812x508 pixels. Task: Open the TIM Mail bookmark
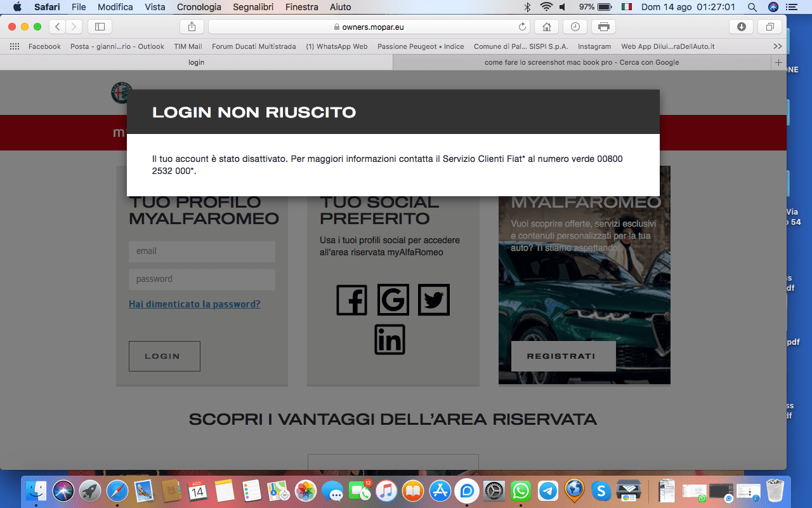188,46
